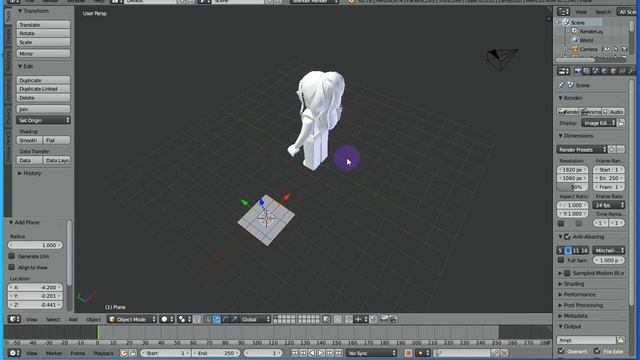Open the viewport shading selector

(167, 319)
